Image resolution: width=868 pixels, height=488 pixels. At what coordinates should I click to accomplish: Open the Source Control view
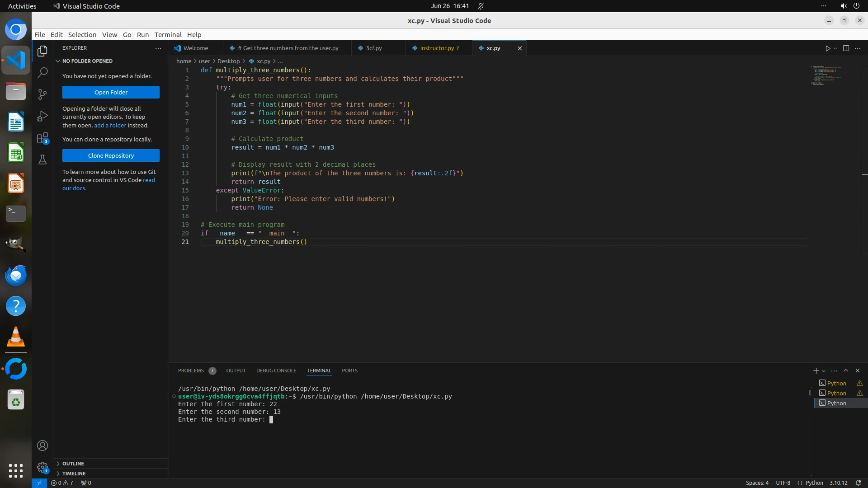click(x=42, y=94)
